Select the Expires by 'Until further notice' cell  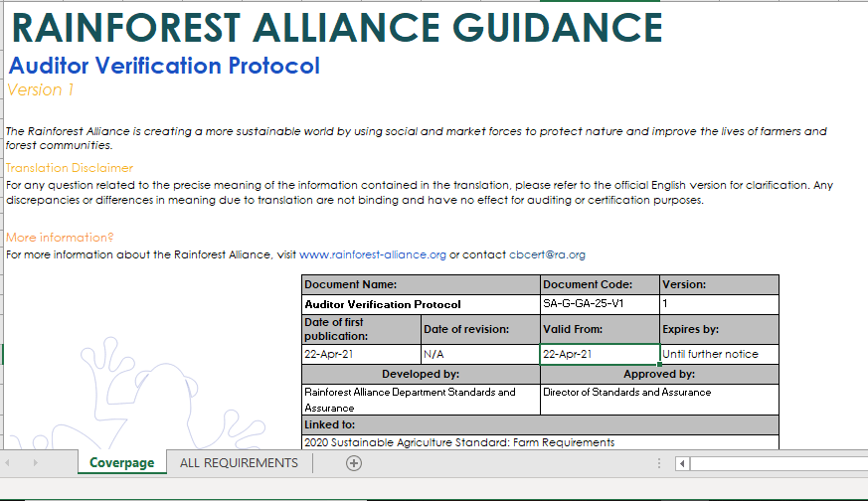(x=719, y=354)
